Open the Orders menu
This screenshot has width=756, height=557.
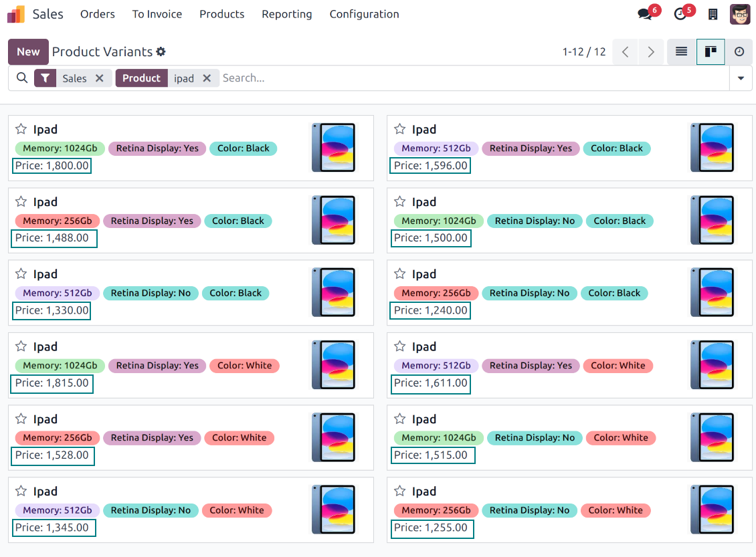(x=98, y=15)
